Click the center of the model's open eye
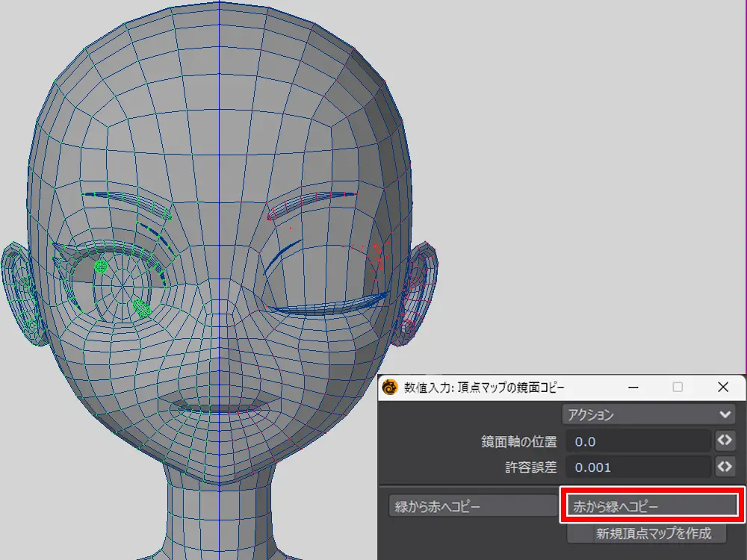This screenshot has width=747, height=560. click(120, 284)
